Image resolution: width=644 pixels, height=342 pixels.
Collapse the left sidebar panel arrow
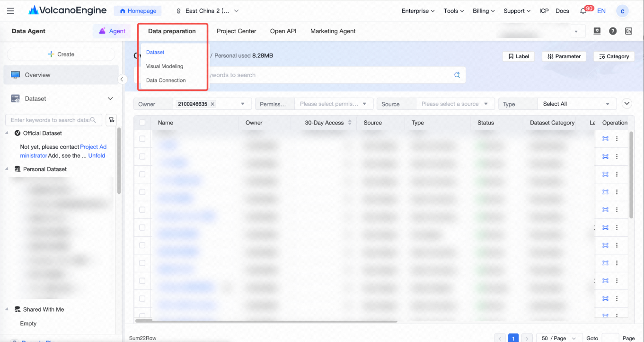tap(122, 79)
